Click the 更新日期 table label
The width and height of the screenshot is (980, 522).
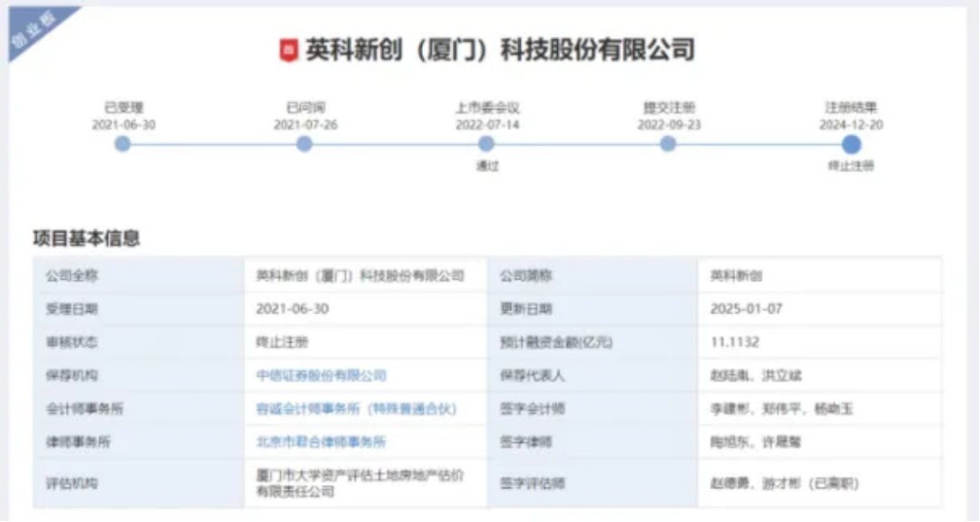coord(526,309)
